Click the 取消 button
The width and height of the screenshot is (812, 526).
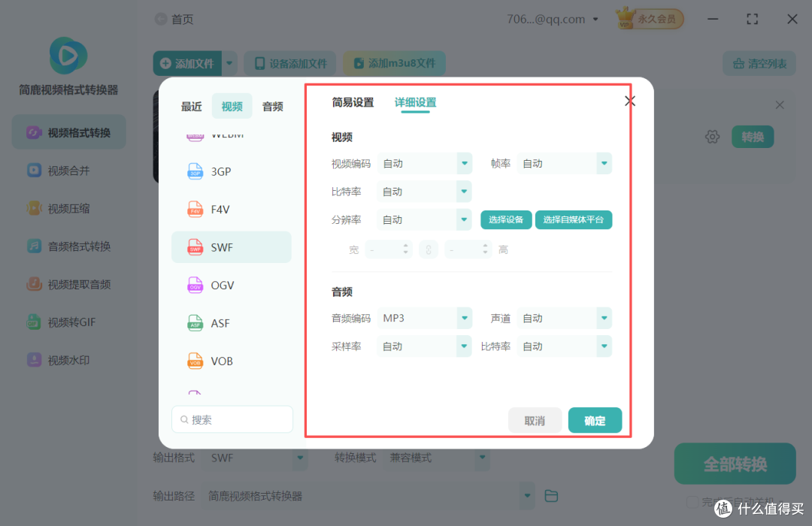pos(535,420)
